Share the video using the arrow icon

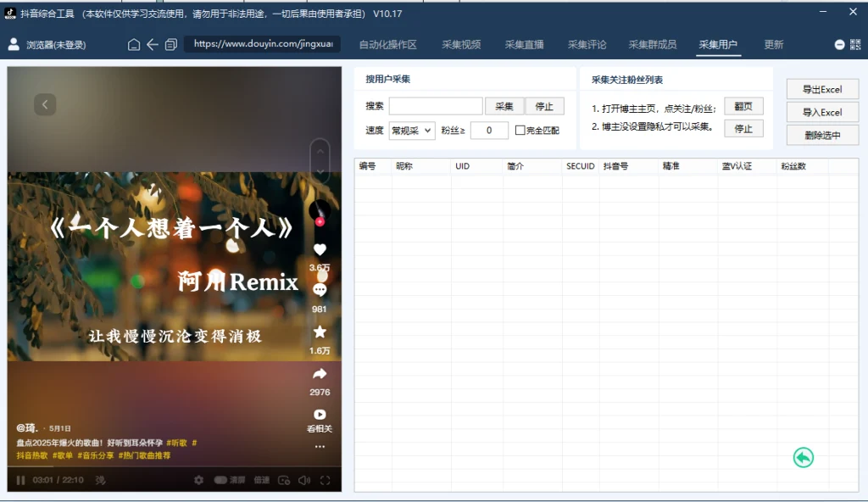(320, 374)
